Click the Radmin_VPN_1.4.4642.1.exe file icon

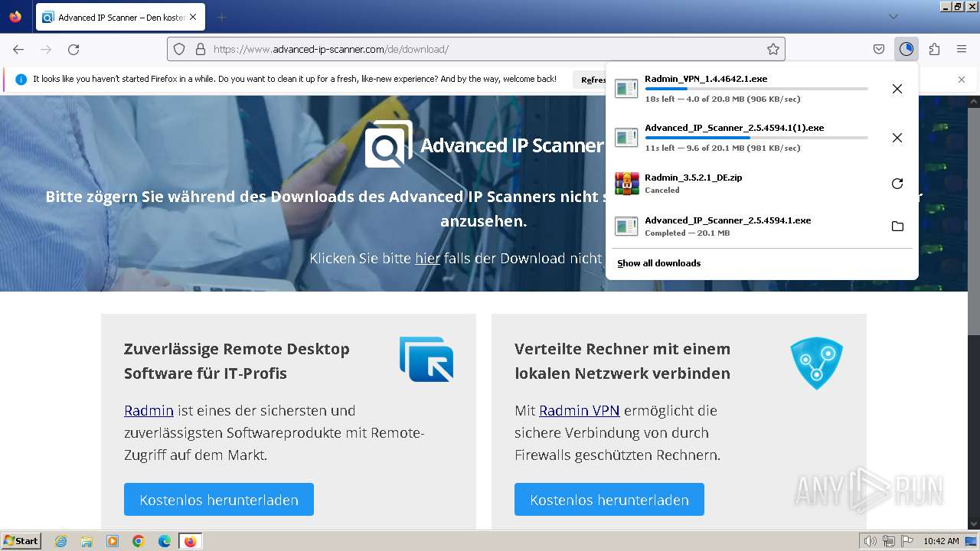626,89
